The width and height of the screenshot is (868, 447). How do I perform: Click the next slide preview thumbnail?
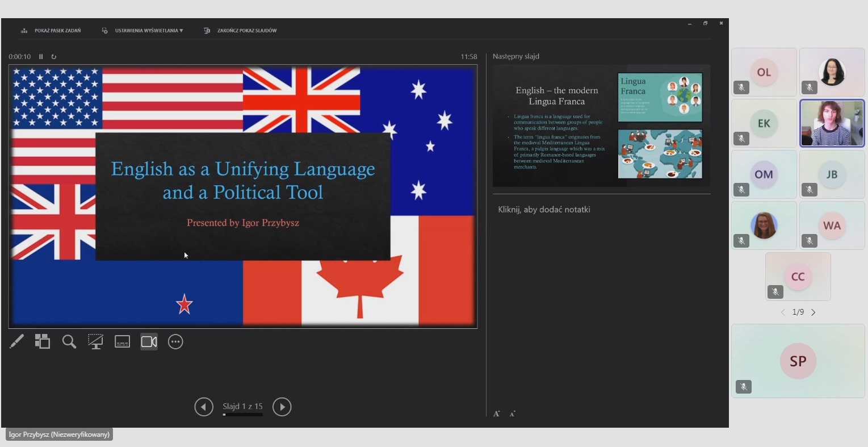[x=601, y=126]
